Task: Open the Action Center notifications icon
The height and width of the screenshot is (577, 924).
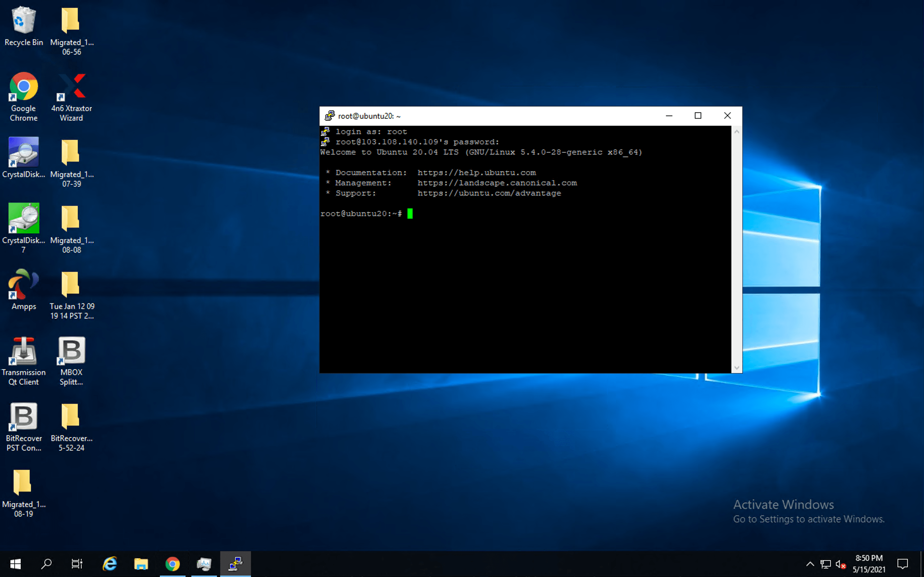Action: click(x=903, y=564)
